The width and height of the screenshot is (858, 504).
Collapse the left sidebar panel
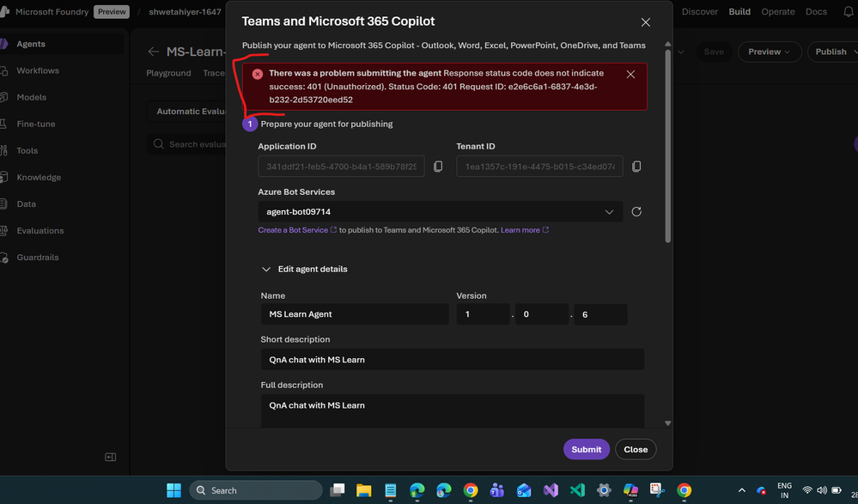111,457
